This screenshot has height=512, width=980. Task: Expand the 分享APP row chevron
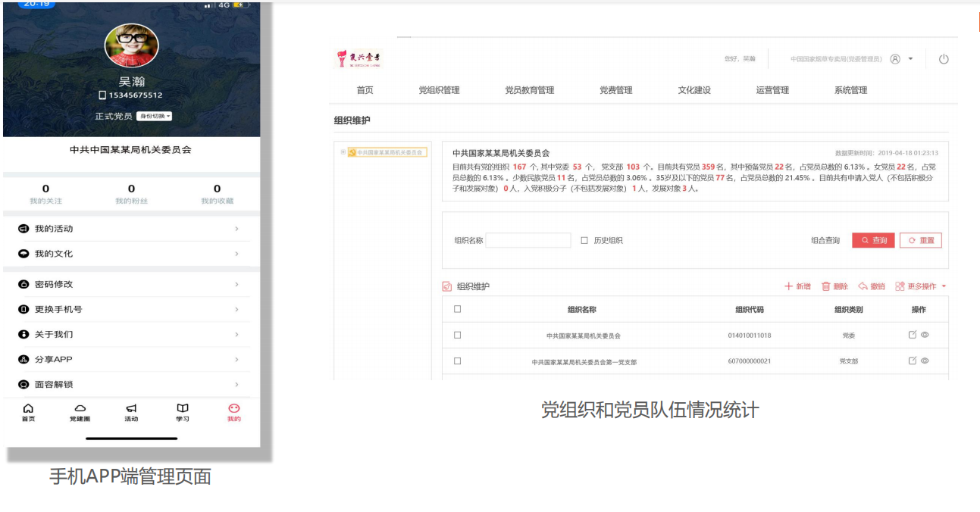pyautogui.click(x=236, y=359)
